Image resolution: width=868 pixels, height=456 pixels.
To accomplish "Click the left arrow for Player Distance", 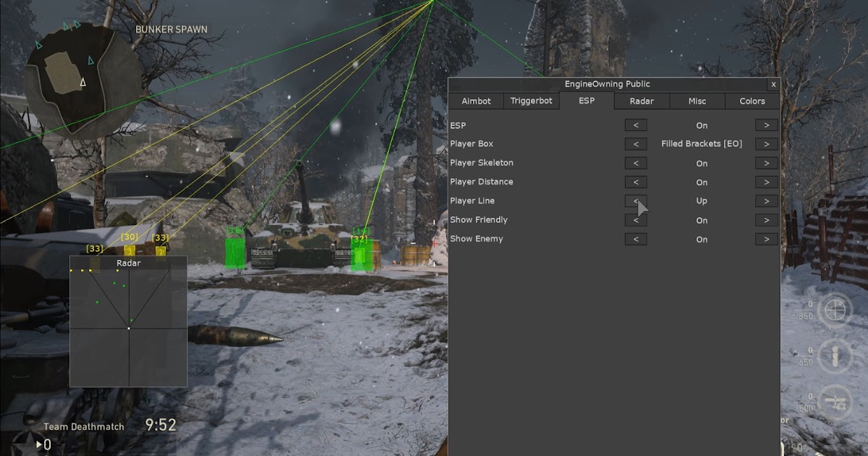I will click(636, 182).
